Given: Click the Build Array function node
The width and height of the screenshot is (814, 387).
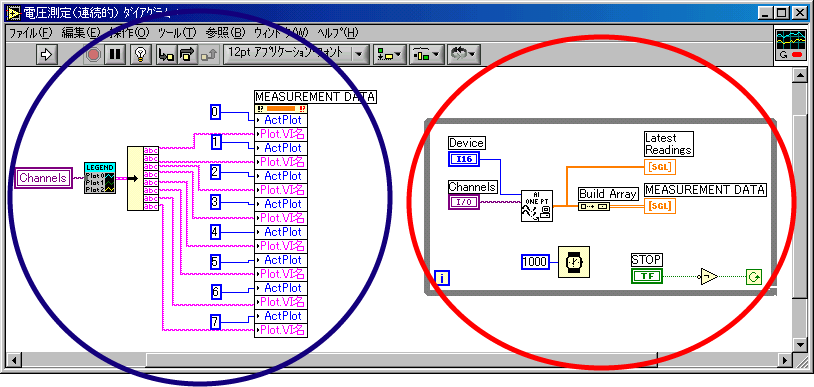Looking at the screenshot, I should pos(594,206).
